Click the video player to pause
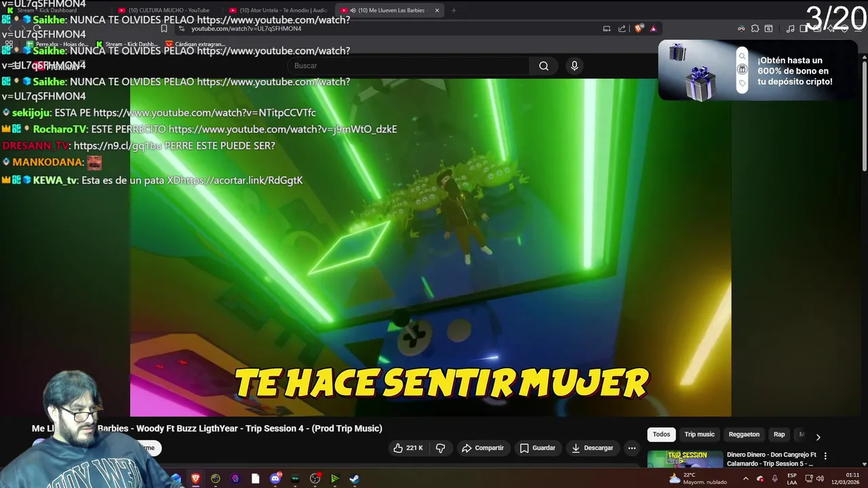 pos(431,247)
